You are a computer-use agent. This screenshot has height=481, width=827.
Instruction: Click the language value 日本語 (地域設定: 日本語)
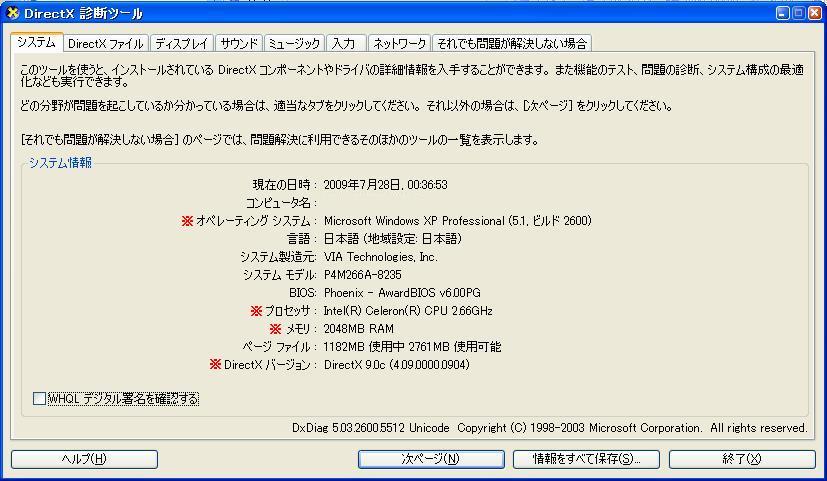click(x=393, y=238)
